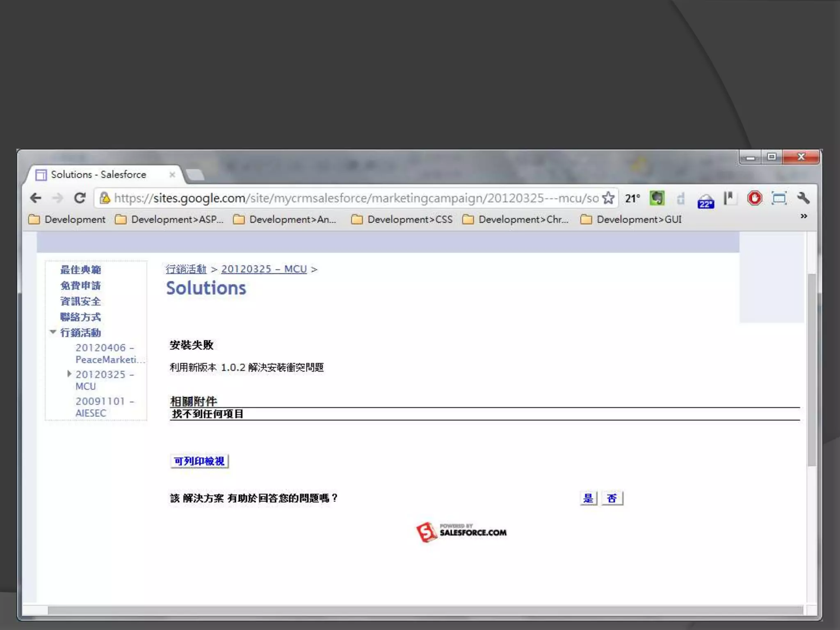This screenshot has height=630, width=840.
Task: Show more bookmarks with double chevron
Action: click(803, 216)
